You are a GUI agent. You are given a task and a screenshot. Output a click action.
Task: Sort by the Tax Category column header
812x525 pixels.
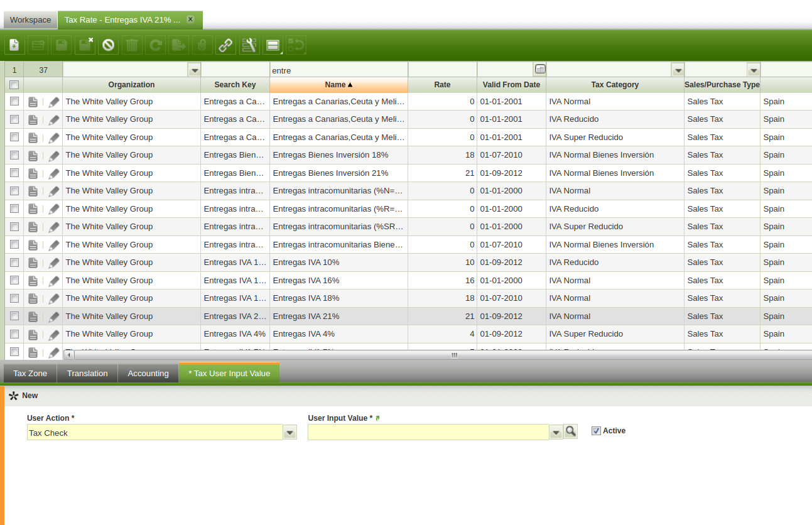pos(615,85)
